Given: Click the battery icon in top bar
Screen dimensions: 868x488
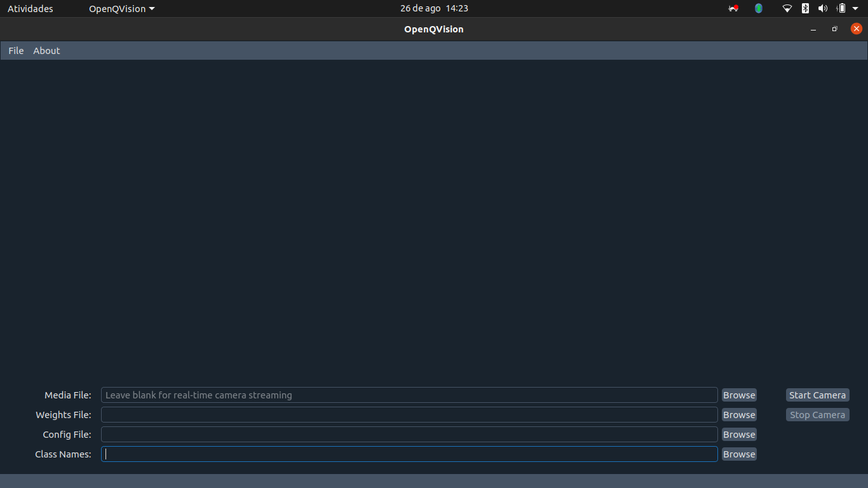Looking at the screenshot, I should (x=841, y=9).
